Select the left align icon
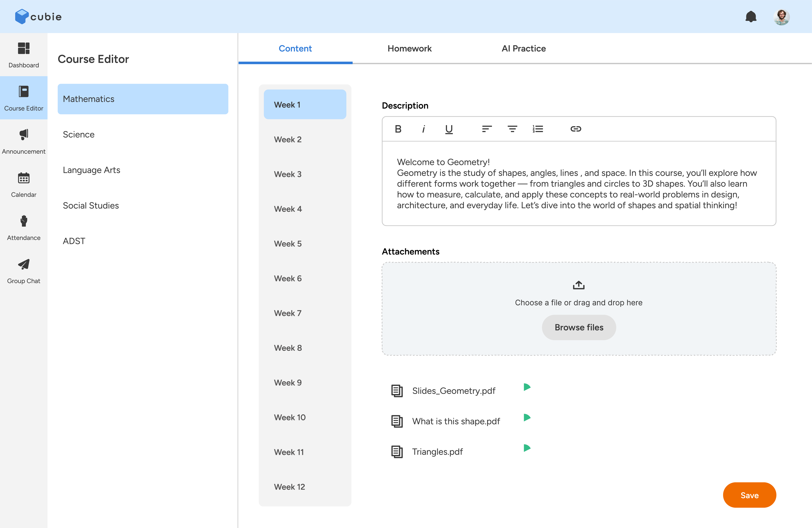This screenshot has width=812, height=528. coord(487,129)
